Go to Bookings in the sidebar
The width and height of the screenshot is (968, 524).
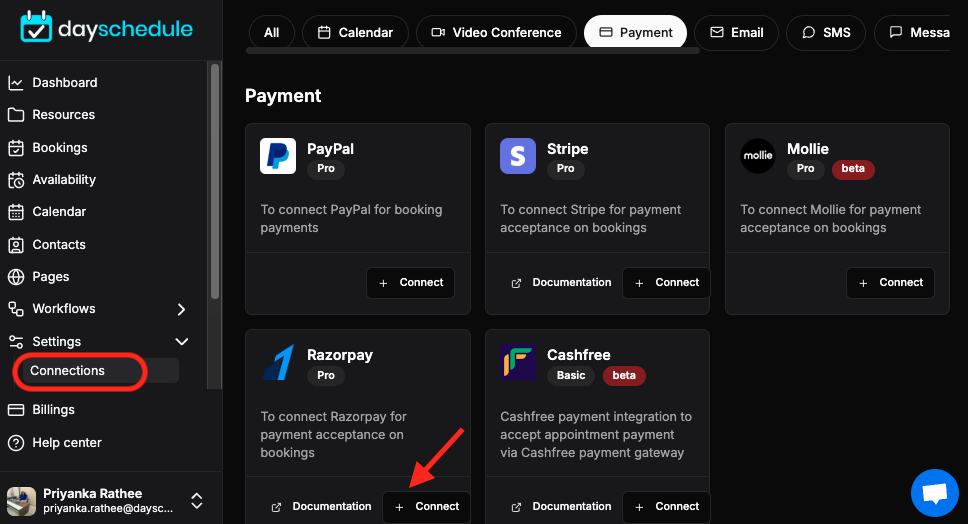click(59, 148)
